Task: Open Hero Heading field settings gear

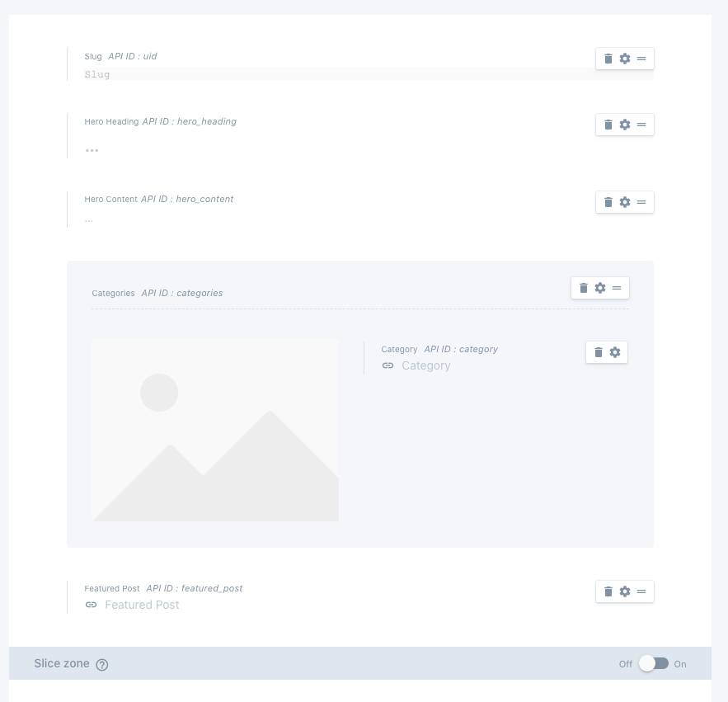Action: pos(625,125)
